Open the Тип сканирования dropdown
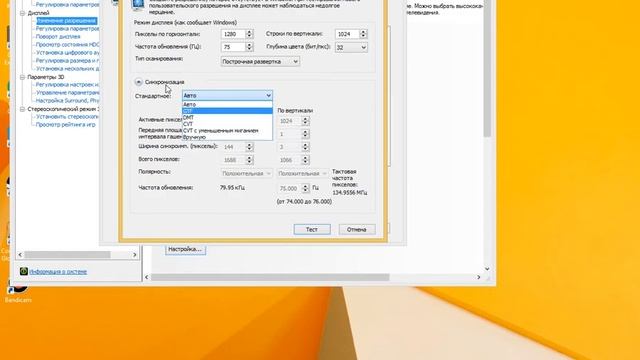The image size is (640, 360). pos(260,62)
